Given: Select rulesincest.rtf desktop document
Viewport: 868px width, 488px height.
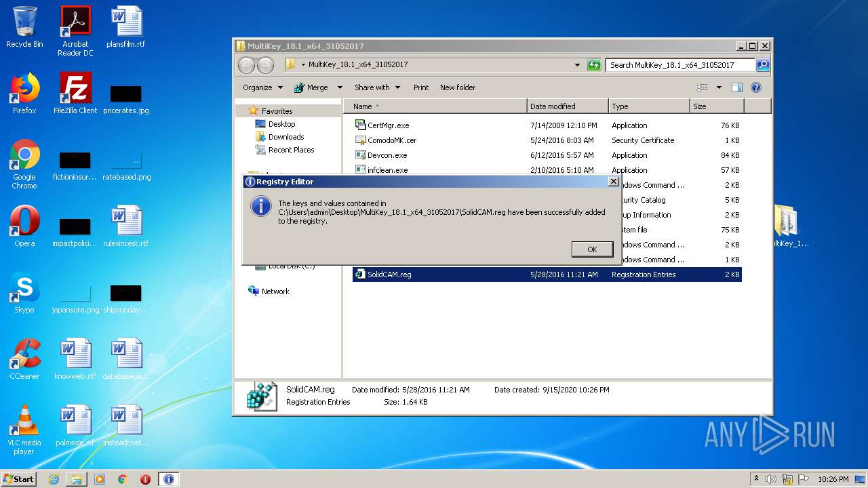Looking at the screenshot, I should point(126,226).
